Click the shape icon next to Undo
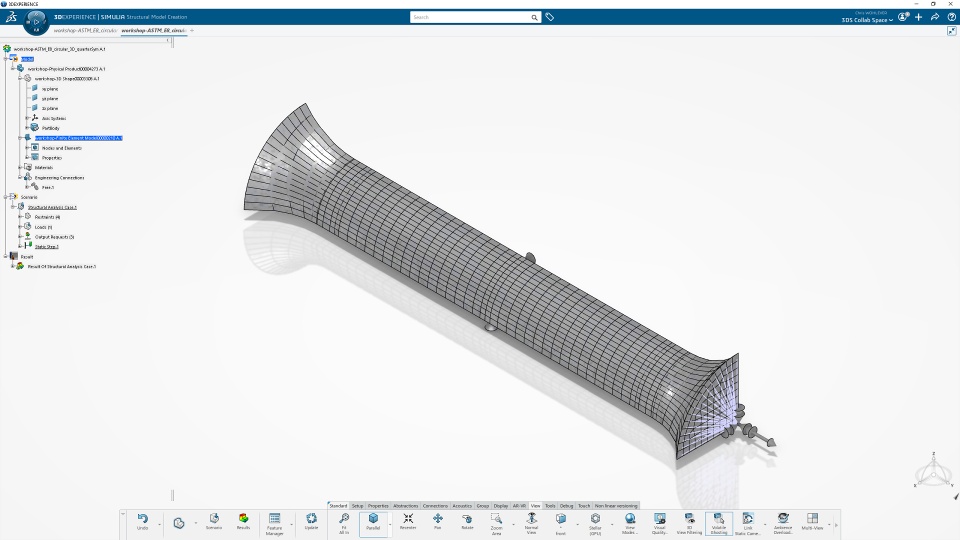Viewport: 960px width, 540px height. (179, 523)
